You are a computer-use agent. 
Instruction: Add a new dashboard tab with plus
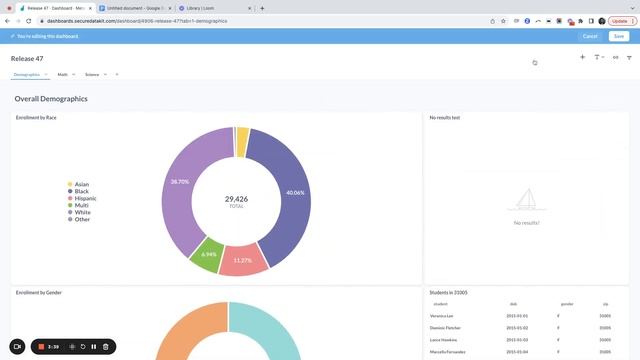117,75
